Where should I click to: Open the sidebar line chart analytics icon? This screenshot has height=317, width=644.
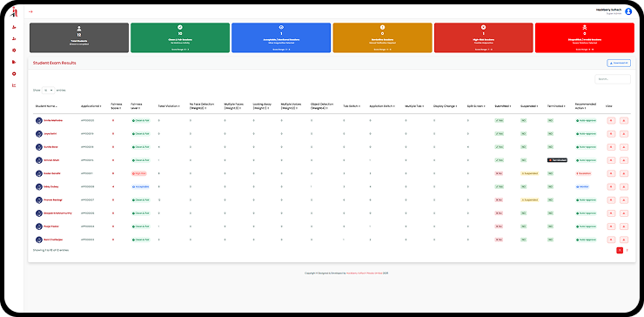click(x=14, y=85)
